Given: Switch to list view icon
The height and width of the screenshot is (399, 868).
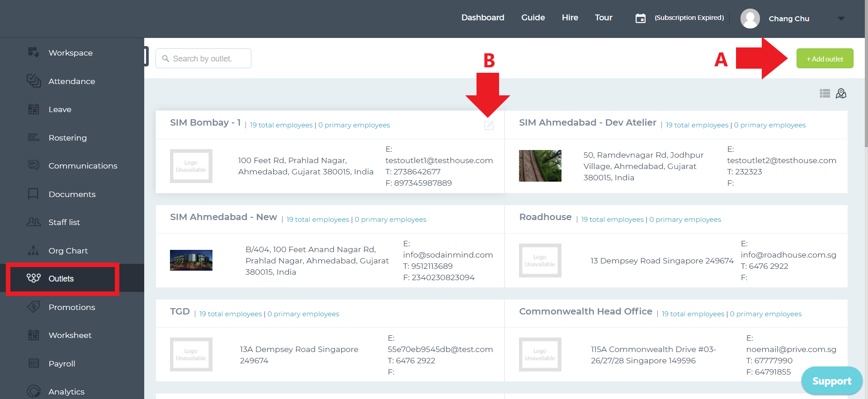Looking at the screenshot, I should 825,94.
